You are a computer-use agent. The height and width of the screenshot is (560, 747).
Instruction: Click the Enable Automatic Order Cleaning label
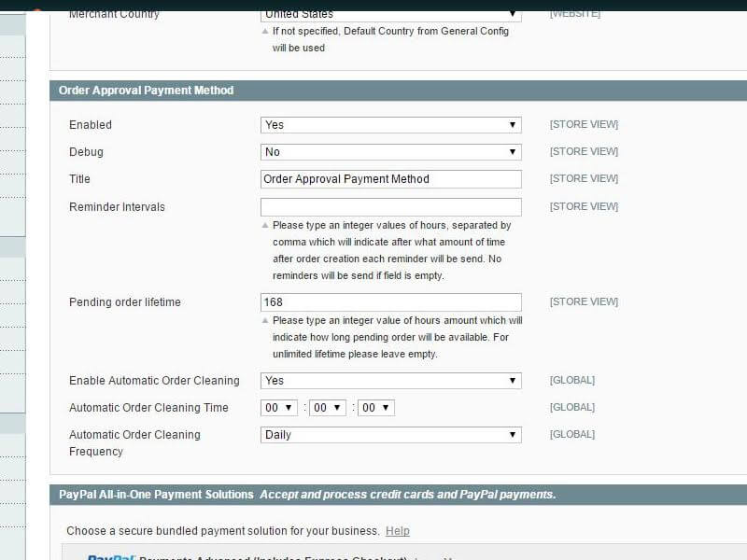(x=154, y=381)
